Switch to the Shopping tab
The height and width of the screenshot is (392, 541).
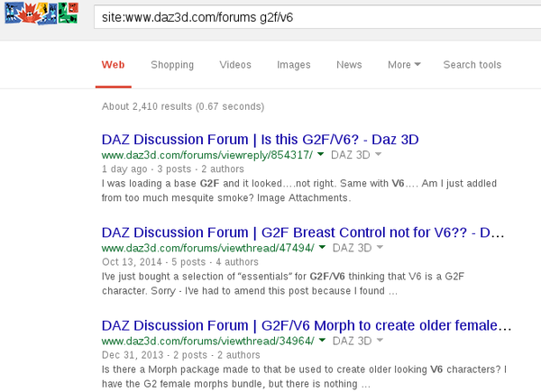172,65
